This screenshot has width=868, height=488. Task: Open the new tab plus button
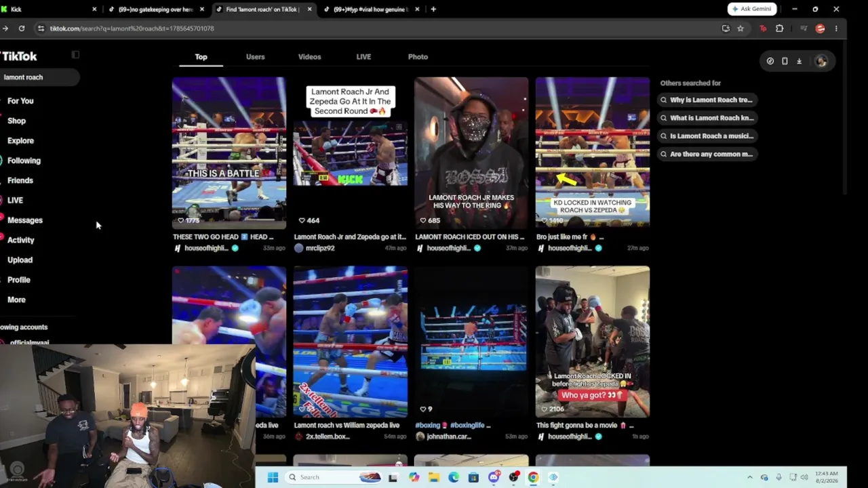433,9
